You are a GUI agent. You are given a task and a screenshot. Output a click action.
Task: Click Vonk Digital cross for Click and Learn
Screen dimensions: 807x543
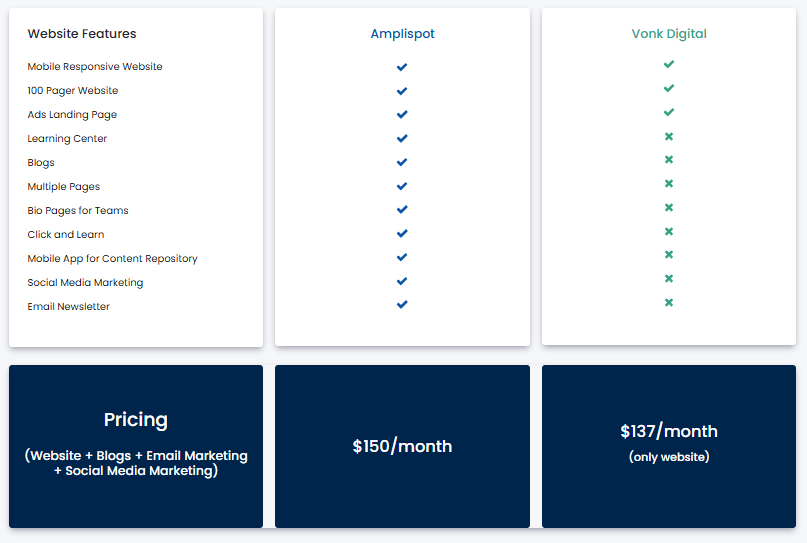pyautogui.click(x=669, y=232)
